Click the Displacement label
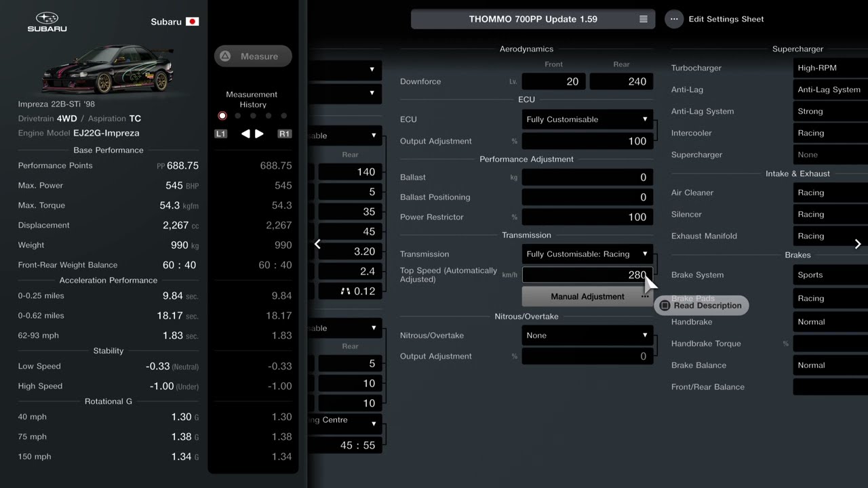The height and width of the screenshot is (488, 868). (x=44, y=225)
